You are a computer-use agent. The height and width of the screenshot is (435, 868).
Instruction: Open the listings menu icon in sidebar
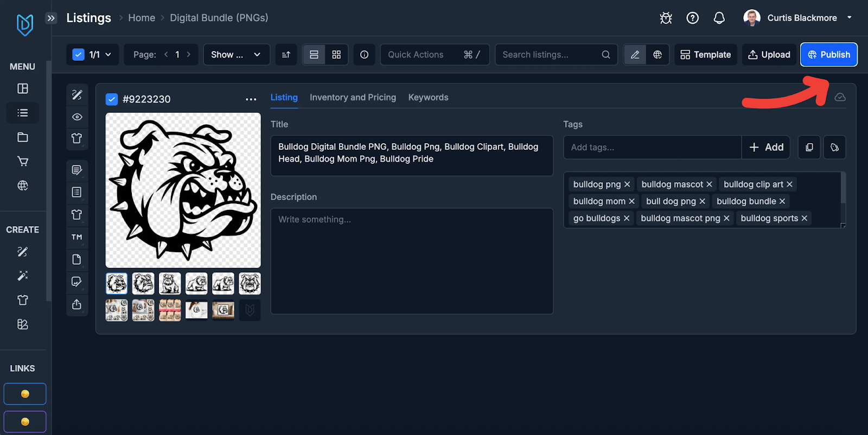coord(23,113)
